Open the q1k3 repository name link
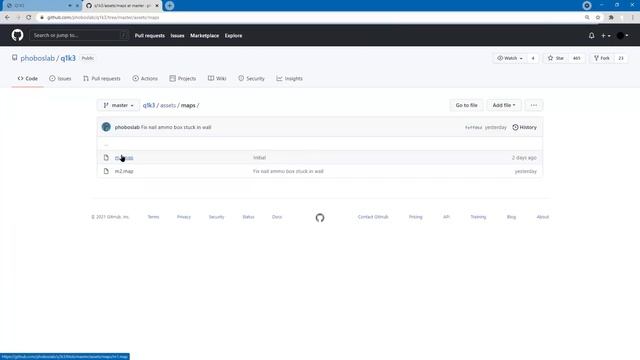This screenshot has height=360, width=640. click(68, 58)
